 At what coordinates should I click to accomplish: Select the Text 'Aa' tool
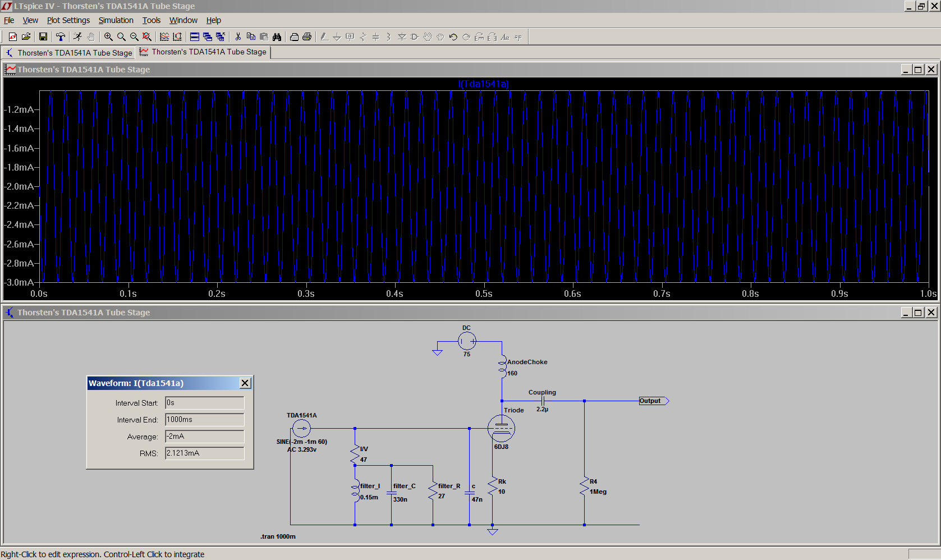coord(505,37)
